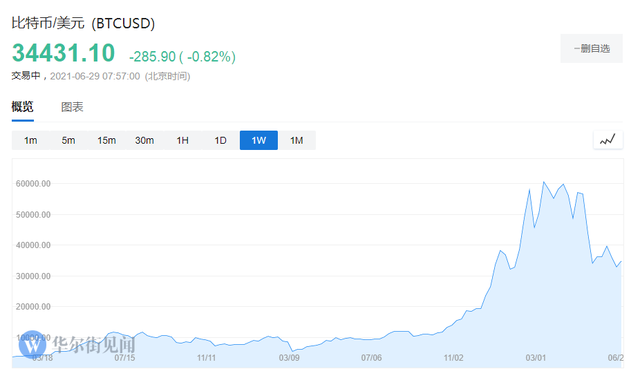
Task: Click the 03/09 date label
Action: tap(289, 358)
